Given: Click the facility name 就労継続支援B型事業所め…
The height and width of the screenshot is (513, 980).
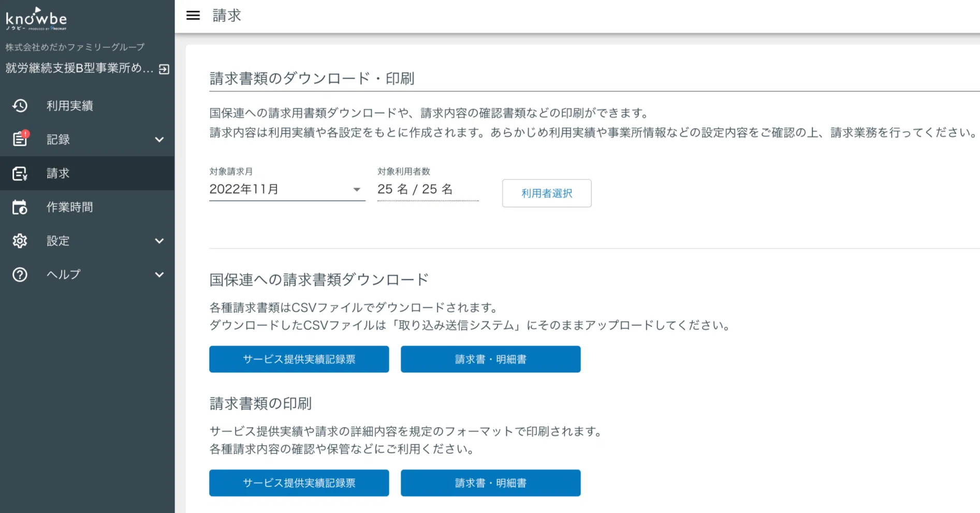Looking at the screenshot, I should pyautogui.click(x=79, y=68).
